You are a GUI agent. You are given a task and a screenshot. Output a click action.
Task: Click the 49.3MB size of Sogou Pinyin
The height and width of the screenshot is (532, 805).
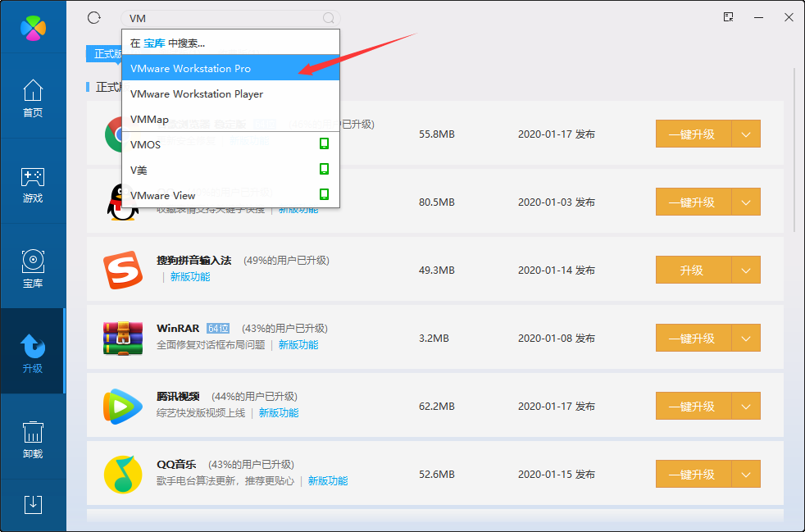[436, 271]
